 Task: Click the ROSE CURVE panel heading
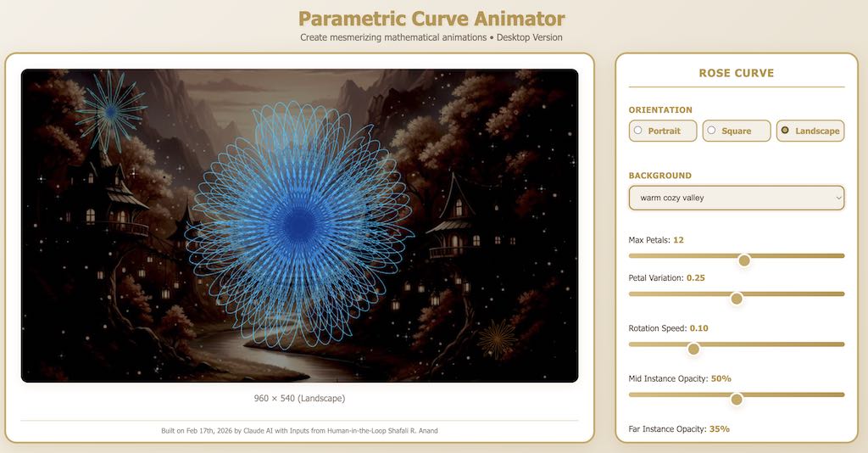[736, 73]
